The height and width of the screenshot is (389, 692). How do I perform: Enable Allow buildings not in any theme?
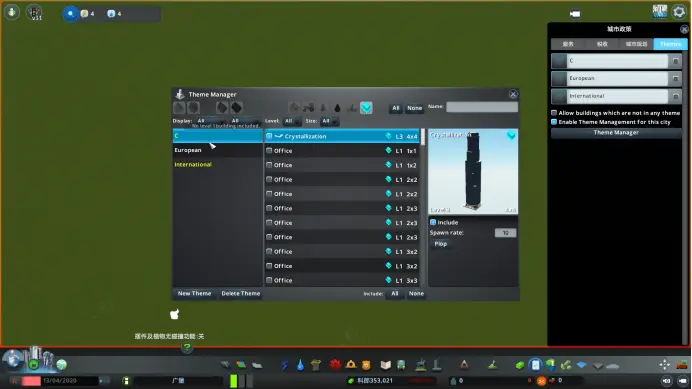pos(554,113)
